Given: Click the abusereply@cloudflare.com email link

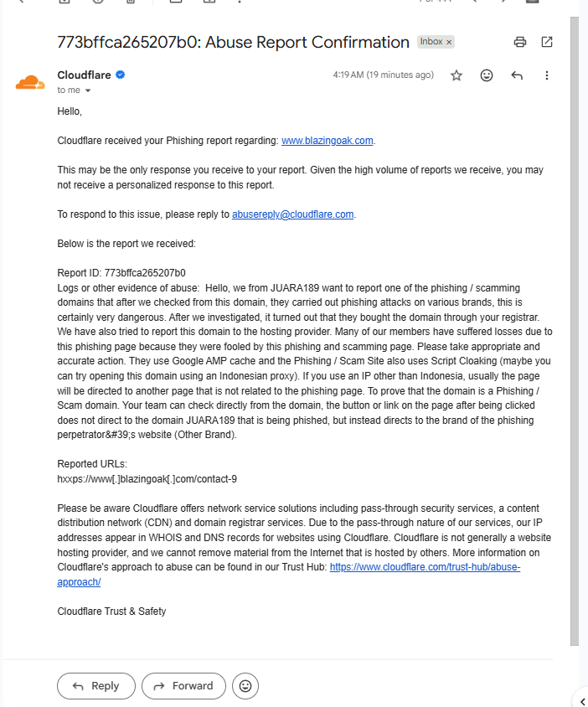Looking at the screenshot, I should (292, 214).
